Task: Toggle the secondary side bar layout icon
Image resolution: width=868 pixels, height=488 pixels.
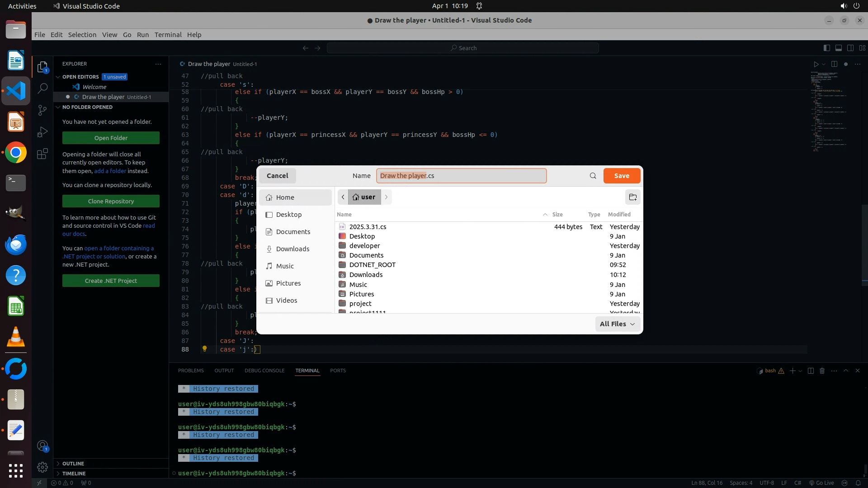Action: point(850,48)
